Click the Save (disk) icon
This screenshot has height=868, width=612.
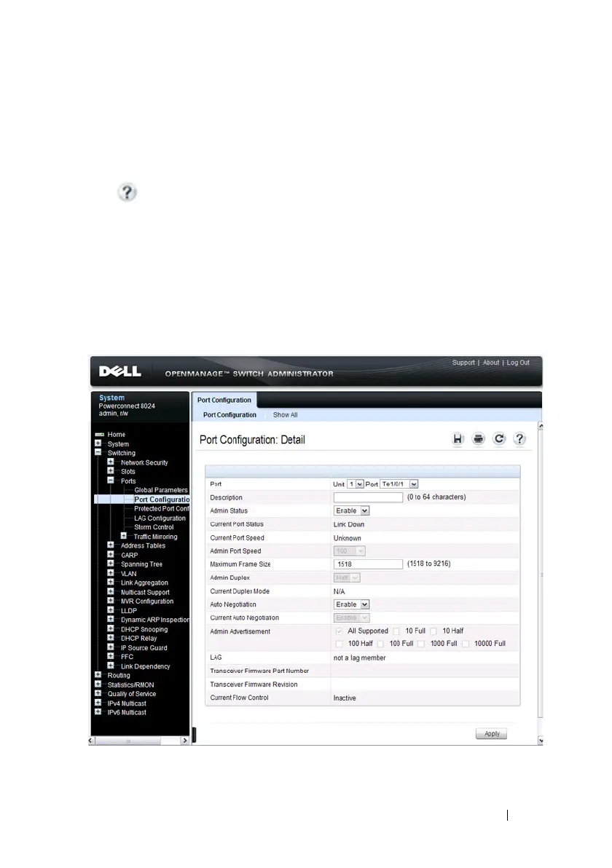coord(458,439)
